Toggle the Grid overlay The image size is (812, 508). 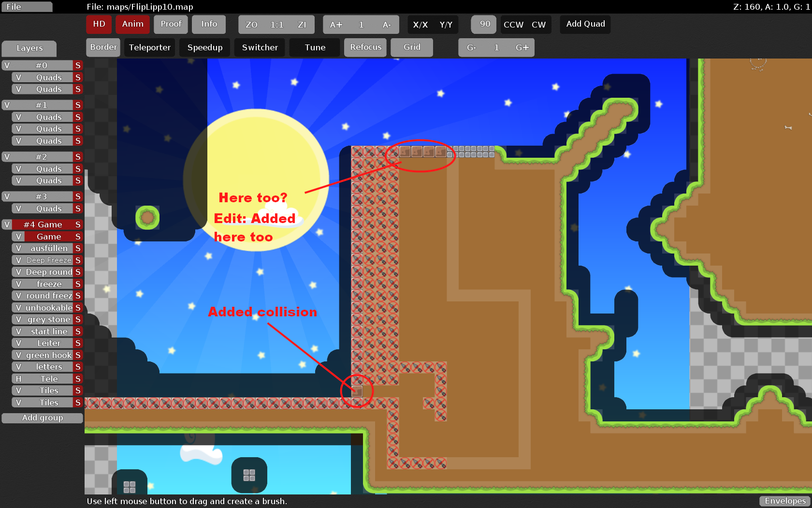[x=412, y=47]
